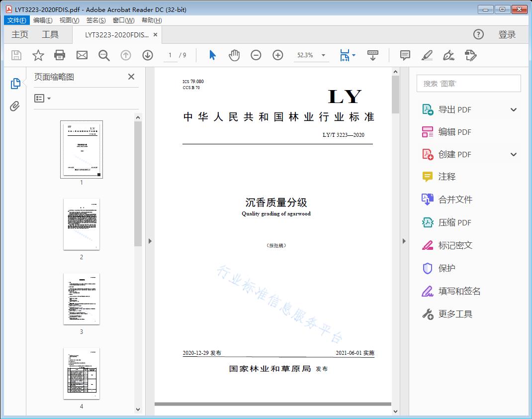Open the 视图(V) menu

(x=69, y=20)
